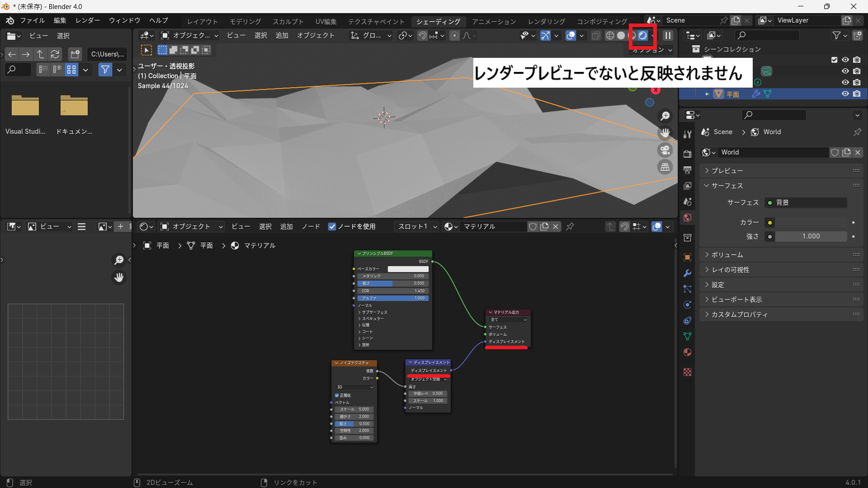Switch to perspective/orthographic grid icon

click(x=665, y=167)
